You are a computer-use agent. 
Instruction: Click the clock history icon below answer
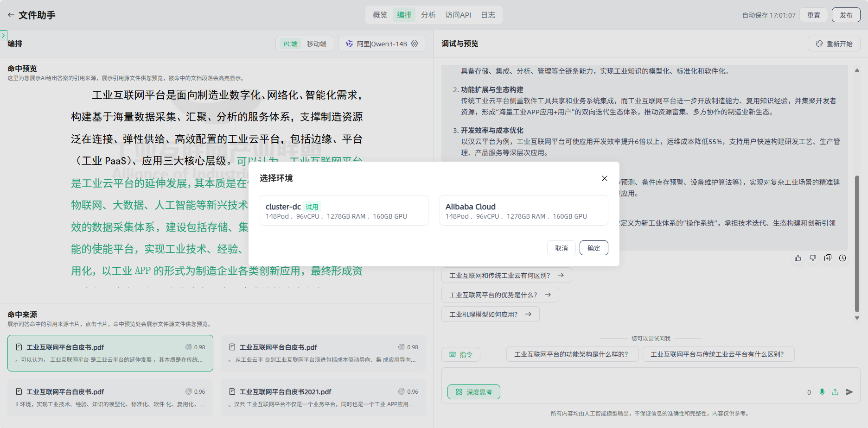[842, 258]
